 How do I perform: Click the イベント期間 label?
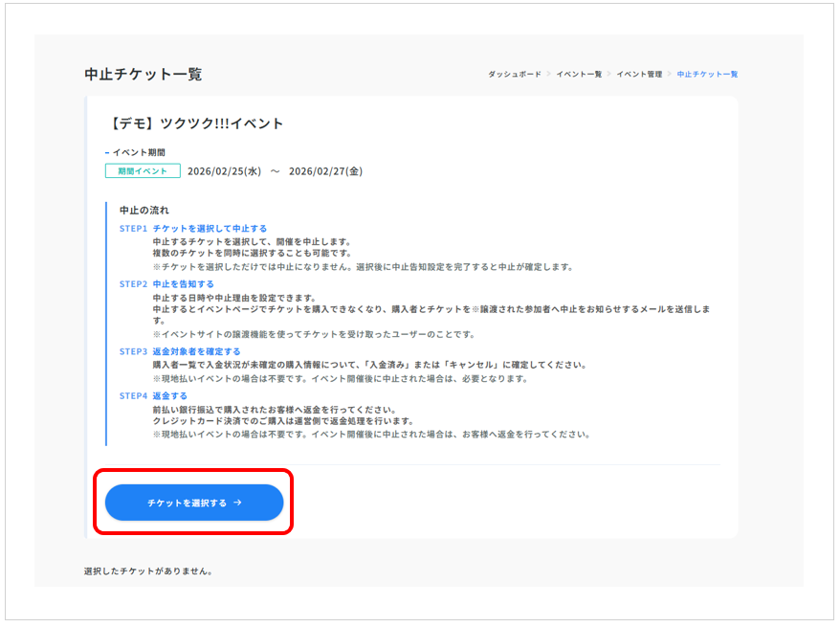tap(138, 152)
